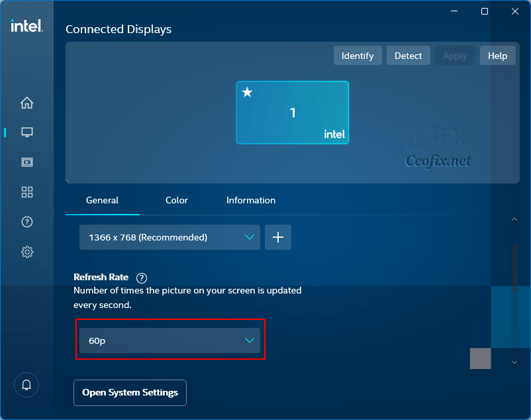Select display 1 in the preview area
Image resolution: width=531 pixels, height=420 pixels.
(x=293, y=113)
